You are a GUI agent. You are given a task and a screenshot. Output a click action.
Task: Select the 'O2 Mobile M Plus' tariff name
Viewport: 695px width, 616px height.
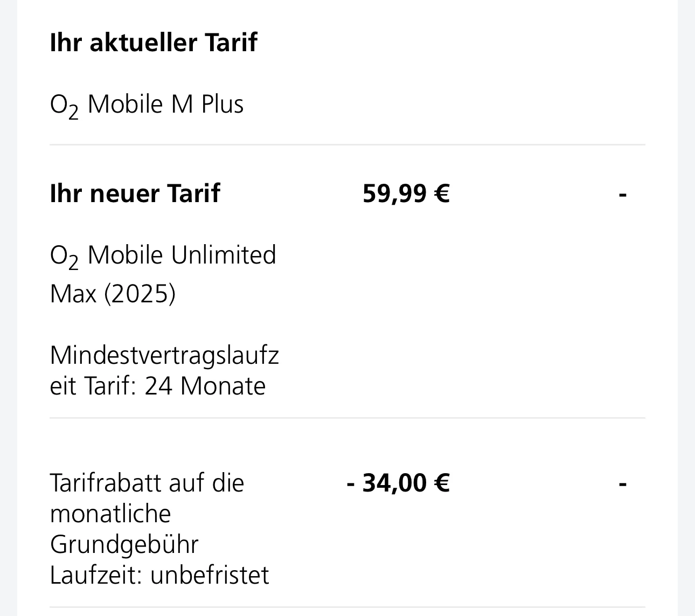[x=147, y=105]
